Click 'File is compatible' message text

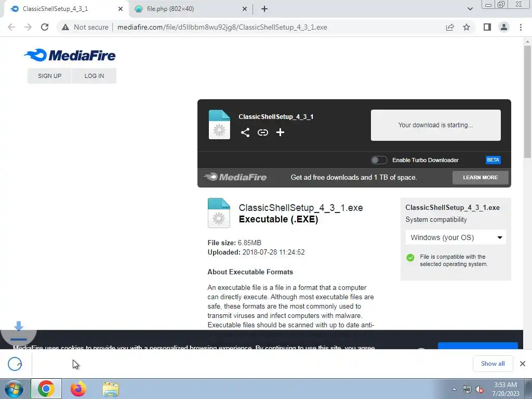pos(454,260)
